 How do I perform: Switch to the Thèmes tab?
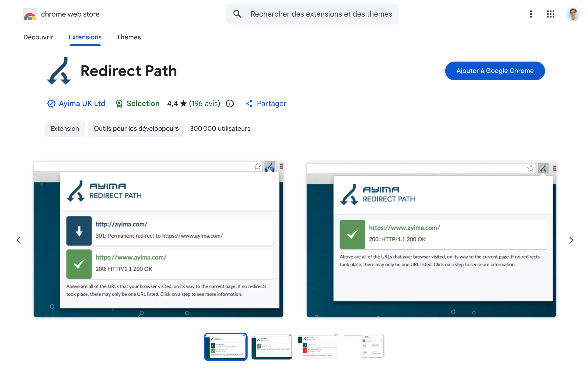[129, 37]
